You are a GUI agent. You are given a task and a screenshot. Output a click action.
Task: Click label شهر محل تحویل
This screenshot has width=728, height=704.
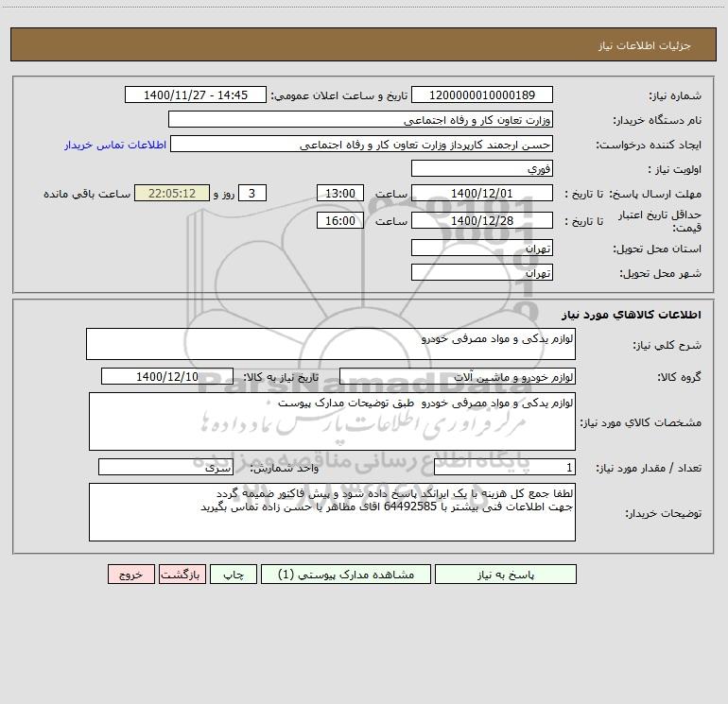[661, 274]
